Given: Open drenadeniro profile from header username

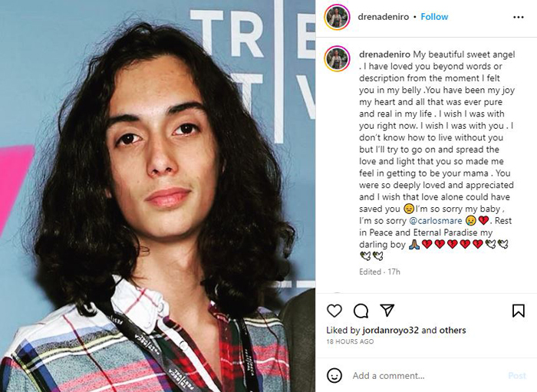Looking at the screenshot, I should (384, 17).
